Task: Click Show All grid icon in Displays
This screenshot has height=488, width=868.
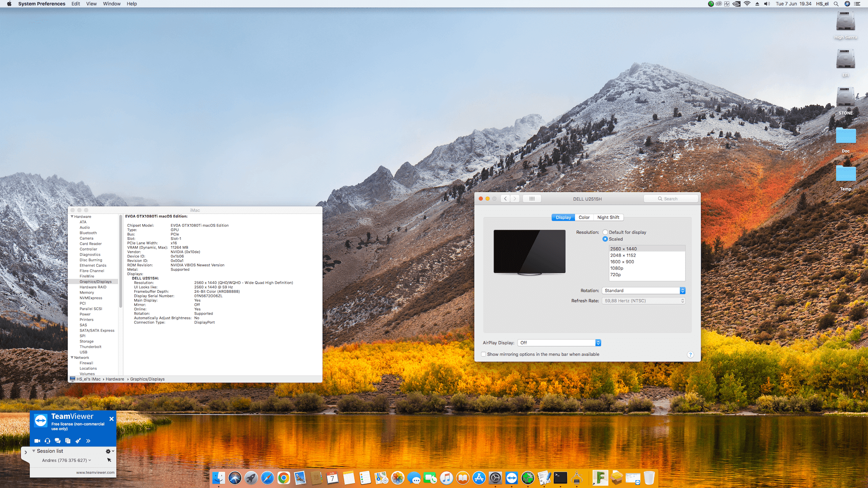Action: (x=532, y=199)
